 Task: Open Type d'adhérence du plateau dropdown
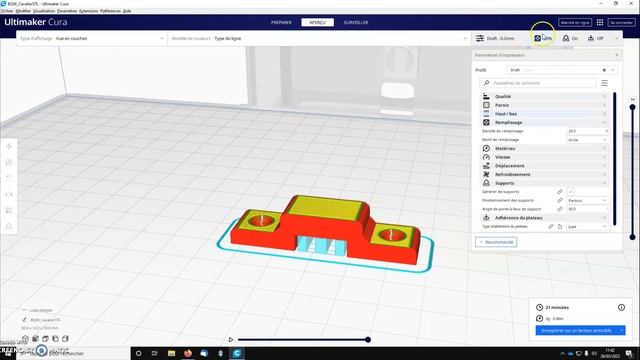[588, 227]
